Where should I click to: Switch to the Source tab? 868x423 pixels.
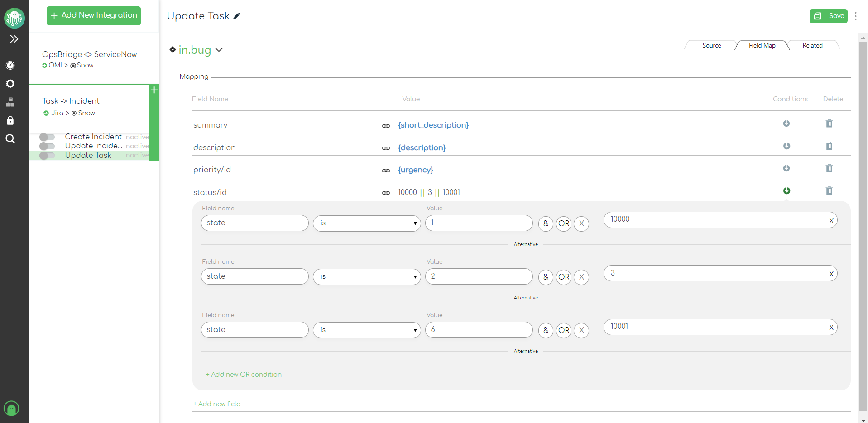pos(711,45)
